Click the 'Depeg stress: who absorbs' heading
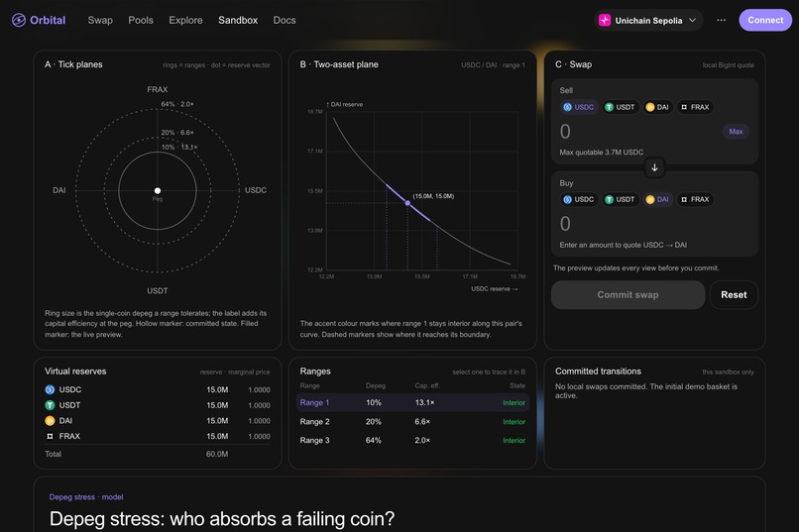This screenshot has height=532, width=799. coord(222,519)
